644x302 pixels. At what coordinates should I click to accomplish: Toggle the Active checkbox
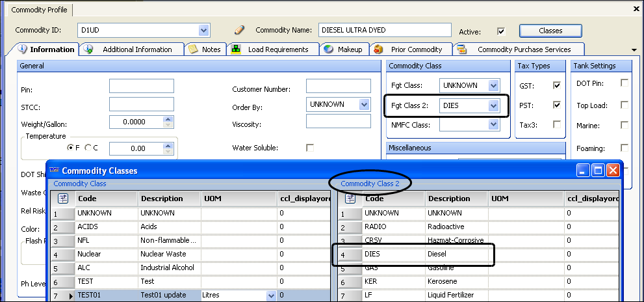coord(500,31)
